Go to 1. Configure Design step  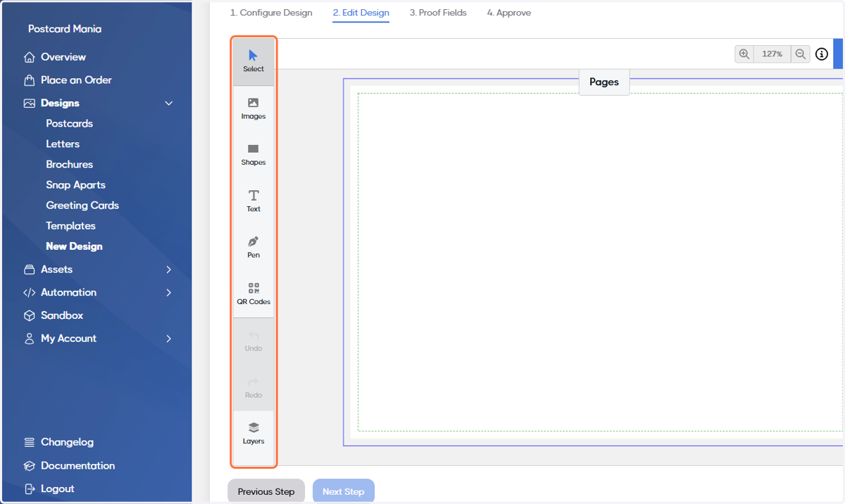[x=271, y=13]
